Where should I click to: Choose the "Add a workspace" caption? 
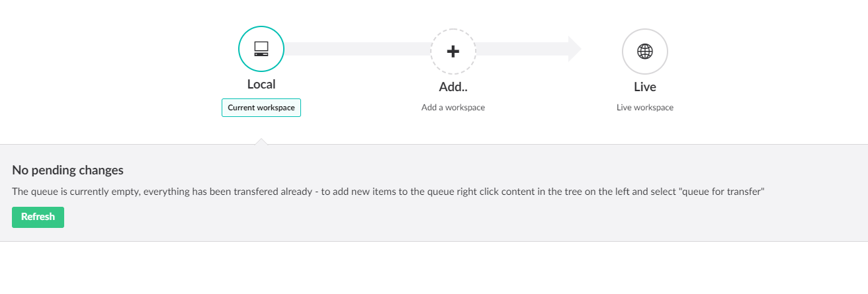[453, 107]
